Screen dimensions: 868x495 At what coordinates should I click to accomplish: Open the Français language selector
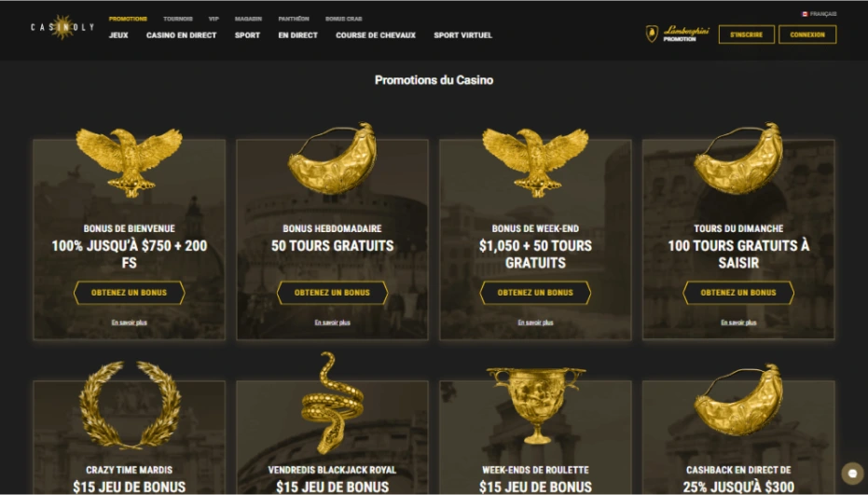tap(820, 14)
